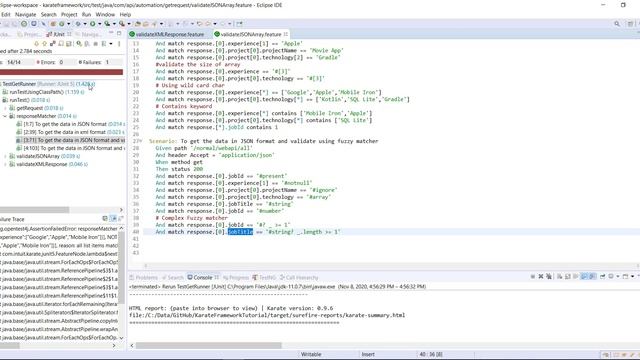Image resolution: width=640 pixels, height=360 pixels.
Task: Switch to the Problems tab
Action: tap(143, 278)
